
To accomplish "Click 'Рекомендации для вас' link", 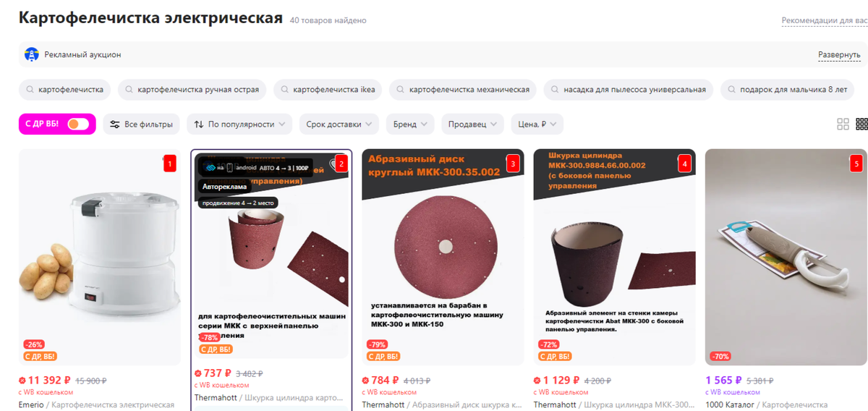I will tap(825, 21).
